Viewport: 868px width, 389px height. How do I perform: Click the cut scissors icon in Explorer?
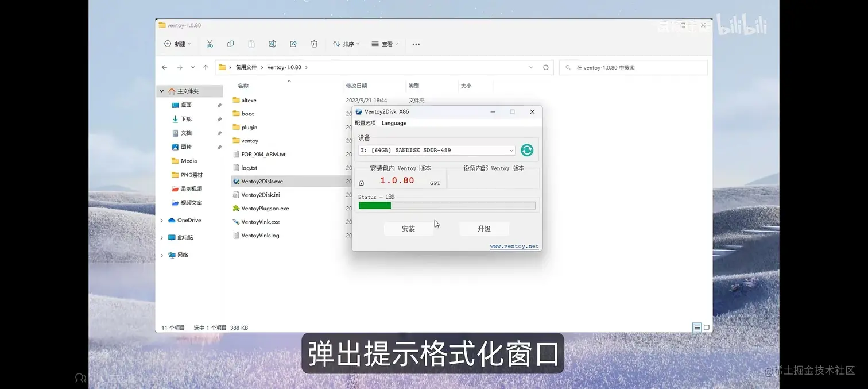pyautogui.click(x=210, y=44)
